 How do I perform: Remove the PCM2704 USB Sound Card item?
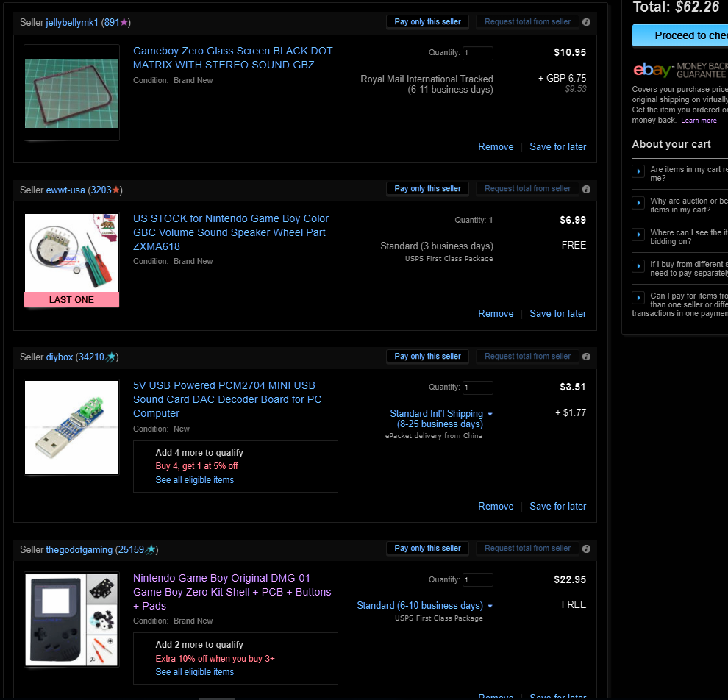(496, 507)
